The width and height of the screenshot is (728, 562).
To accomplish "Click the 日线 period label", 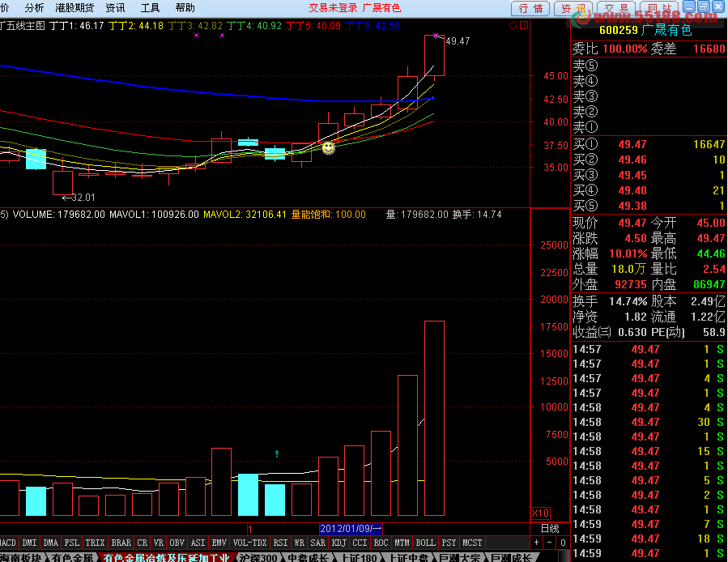I will 550,529.
